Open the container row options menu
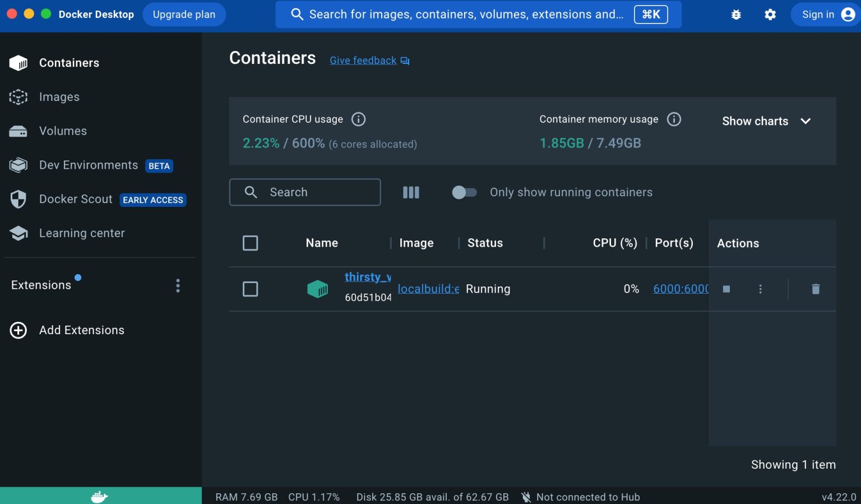861x504 pixels. tap(760, 289)
